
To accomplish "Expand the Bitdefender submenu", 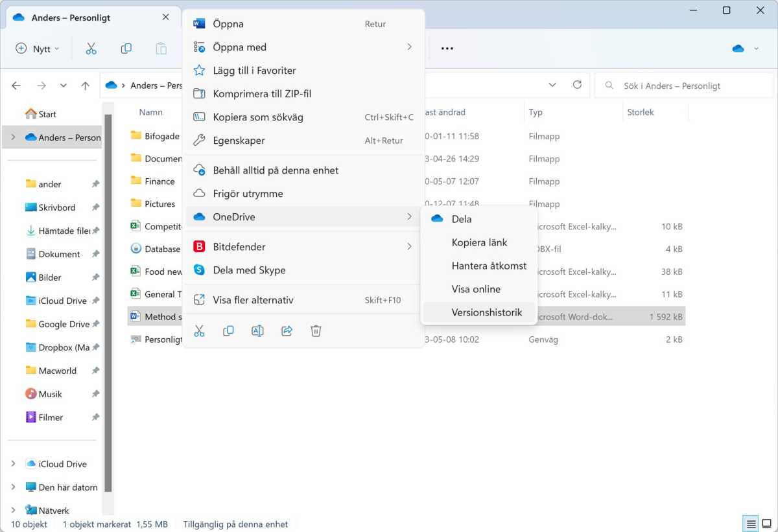I will point(303,247).
